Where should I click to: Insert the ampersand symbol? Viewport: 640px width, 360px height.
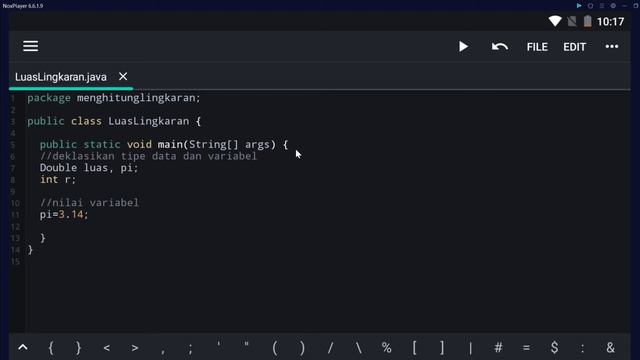point(610,348)
